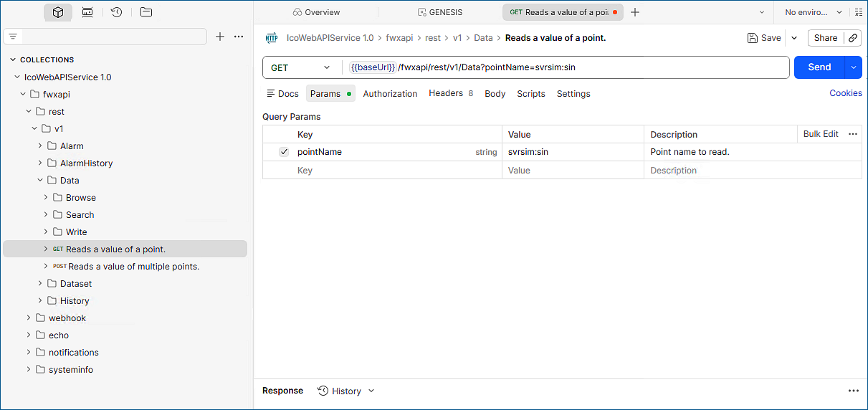
Task: Open the No environment selector dropdown
Action: (x=814, y=12)
